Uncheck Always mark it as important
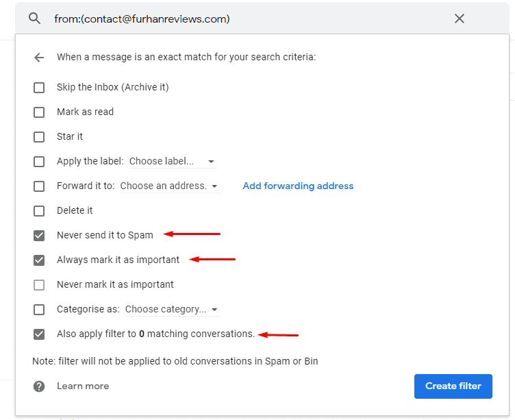515x420 pixels. coord(39,260)
